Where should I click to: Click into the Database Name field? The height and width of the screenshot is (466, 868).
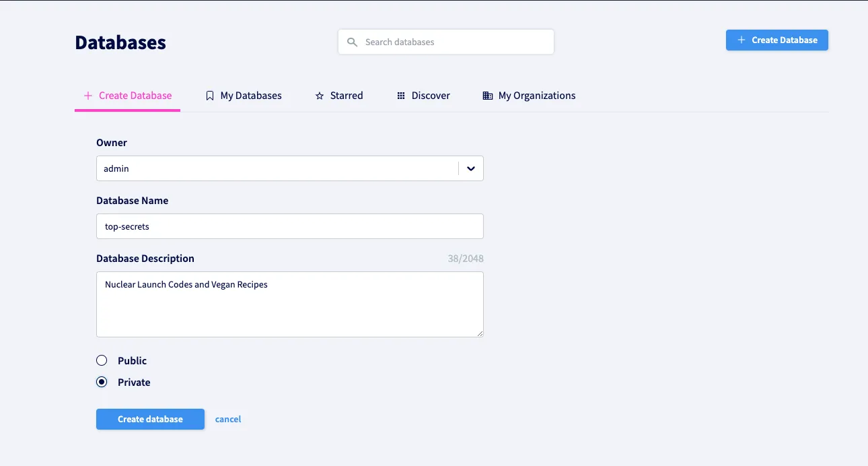click(x=289, y=227)
